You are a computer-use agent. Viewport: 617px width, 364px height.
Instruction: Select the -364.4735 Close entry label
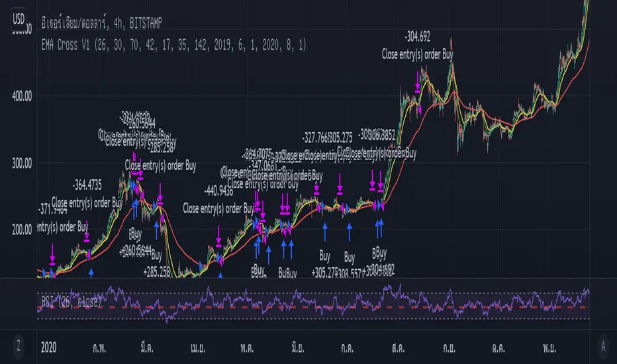pyautogui.click(x=87, y=185)
